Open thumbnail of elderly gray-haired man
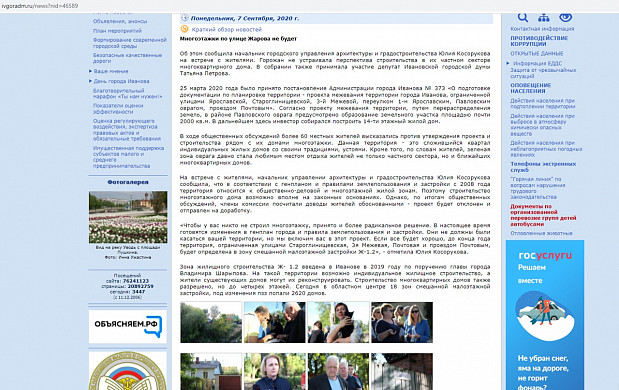The width and height of the screenshot is (619, 390). tap(338, 371)
